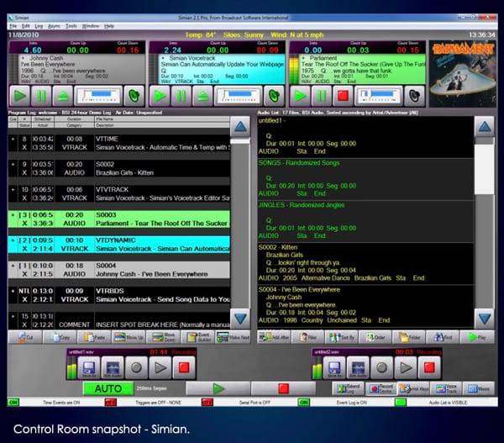Eject the Johnny Cash deck
The height and width of the screenshot is (443, 504).
pos(62,96)
